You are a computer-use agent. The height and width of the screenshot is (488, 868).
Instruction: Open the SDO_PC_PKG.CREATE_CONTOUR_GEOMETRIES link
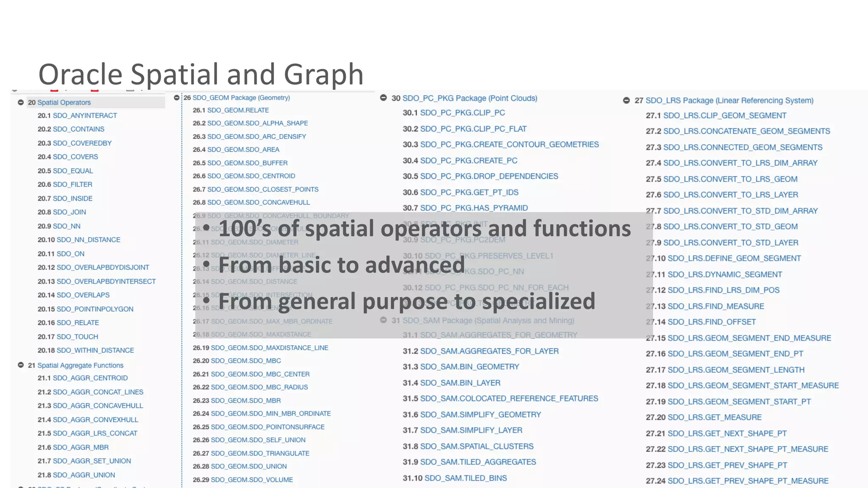coord(509,144)
